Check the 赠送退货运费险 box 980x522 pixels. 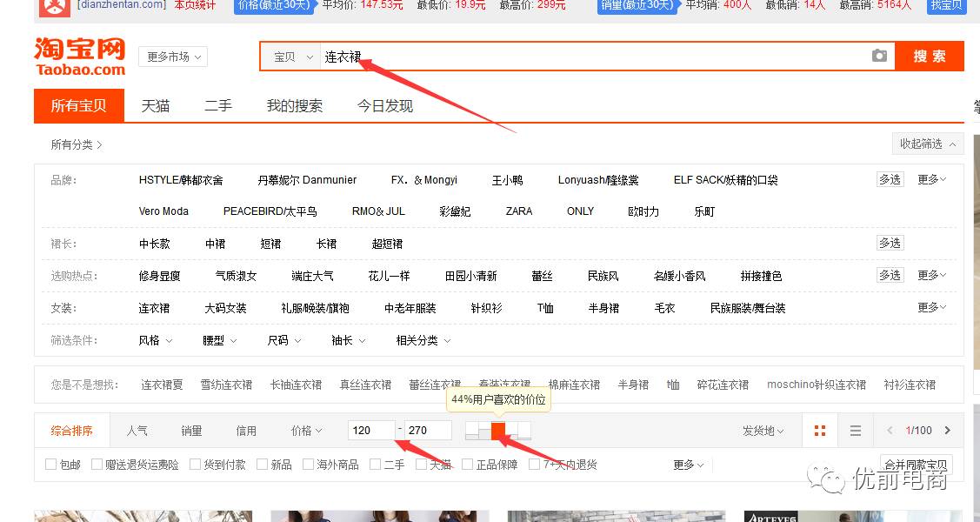[97, 464]
